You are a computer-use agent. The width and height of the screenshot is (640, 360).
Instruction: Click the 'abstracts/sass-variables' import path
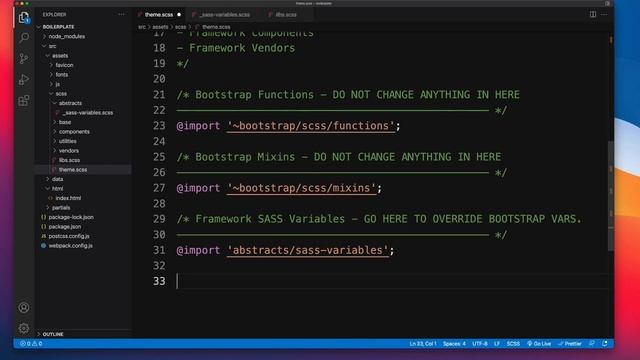point(307,250)
